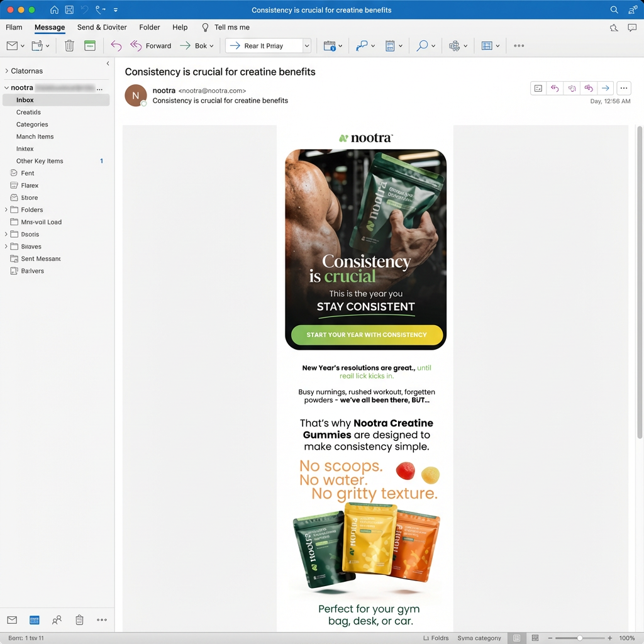Adjust the zoom slider in status bar

coord(579,638)
